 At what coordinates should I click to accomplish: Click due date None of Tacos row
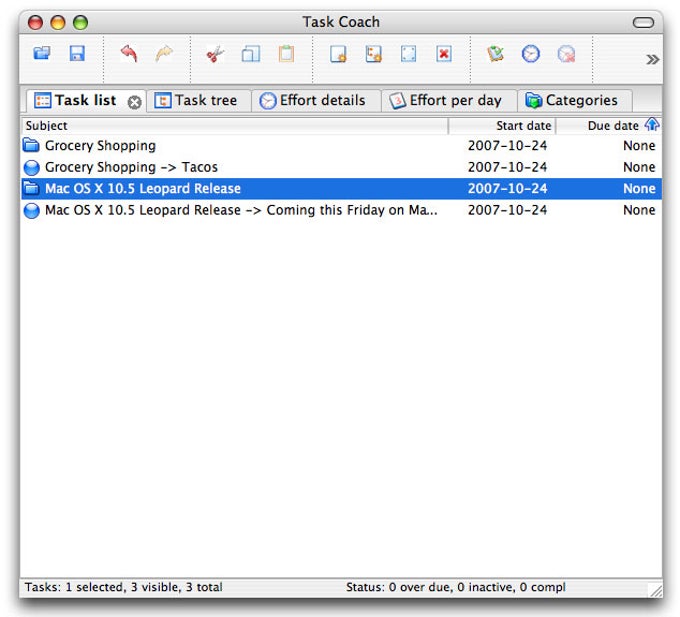click(639, 167)
